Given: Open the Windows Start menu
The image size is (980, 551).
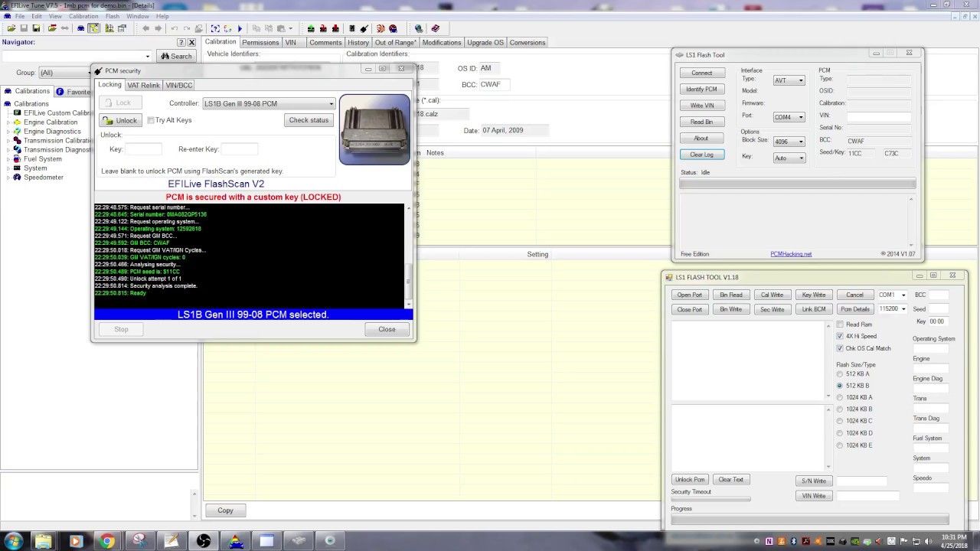Looking at the screenshot, I should (14, 541).
